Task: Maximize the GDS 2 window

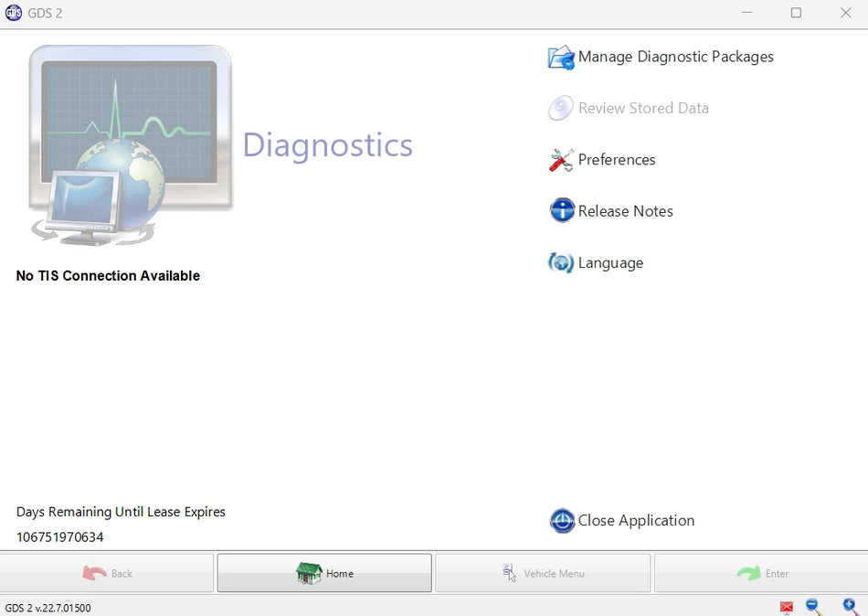Action: coord(796,13)
